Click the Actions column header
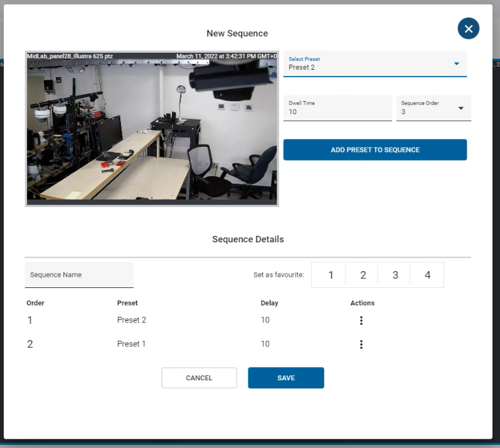Image resolution: width=500 pixels, height=448 pixels. [362, 303]
